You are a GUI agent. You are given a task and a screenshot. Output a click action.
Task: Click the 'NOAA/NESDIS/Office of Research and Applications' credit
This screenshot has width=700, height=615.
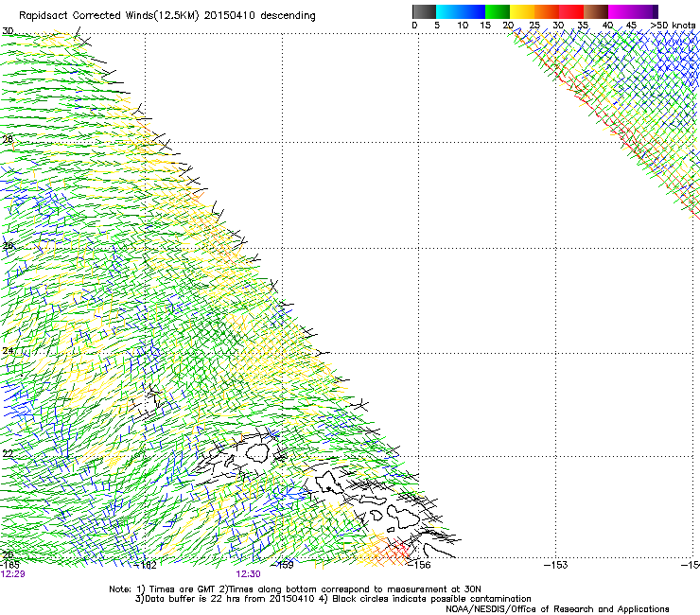pos(557,608)
